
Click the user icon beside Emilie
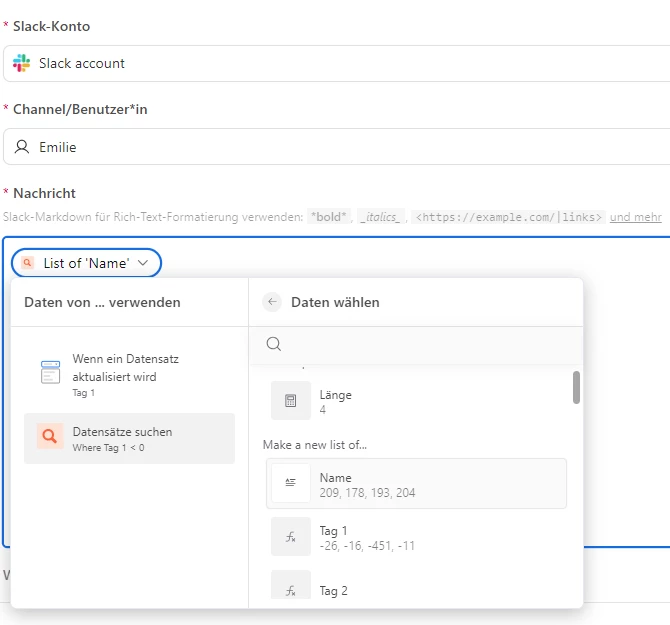(x=22, y=147)
